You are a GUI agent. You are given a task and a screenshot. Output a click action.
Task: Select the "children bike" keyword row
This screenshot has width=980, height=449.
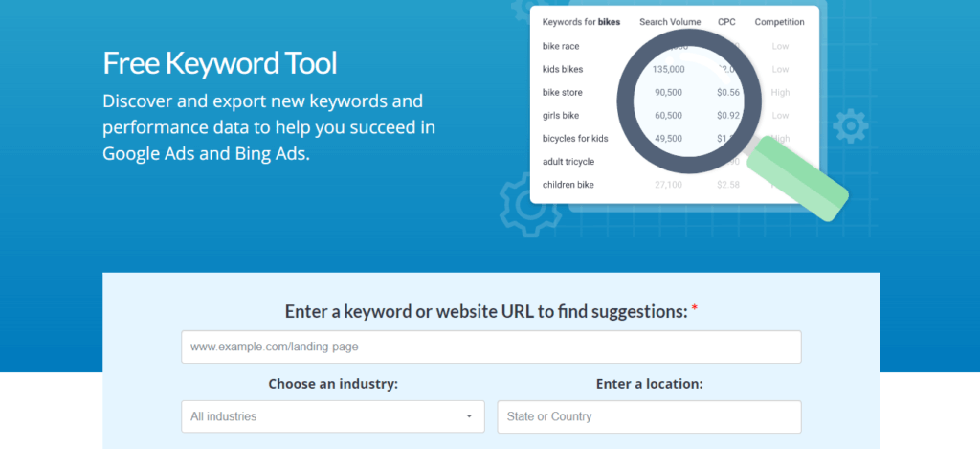click(x=568, y=184)
